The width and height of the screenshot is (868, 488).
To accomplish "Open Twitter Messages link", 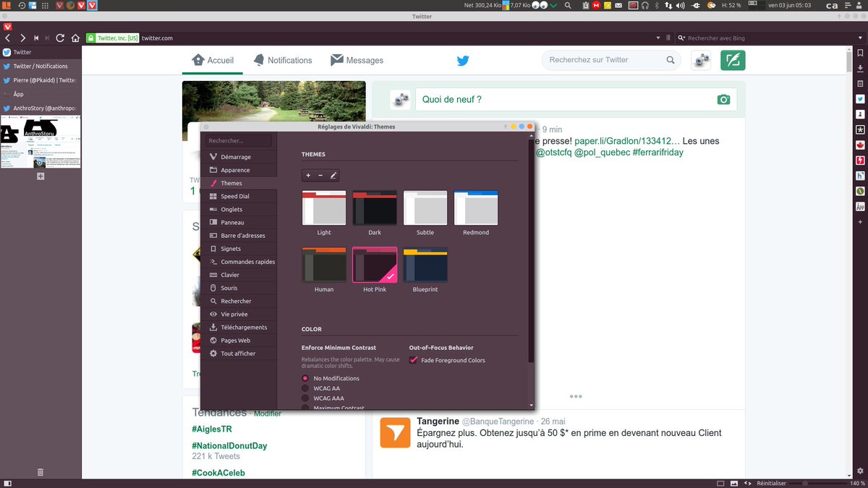I will point(357,60).
